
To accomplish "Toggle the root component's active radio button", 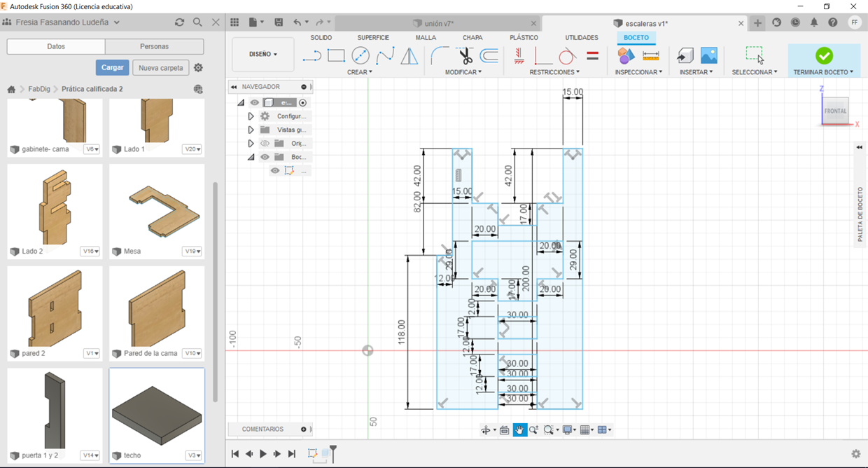I will [303, 103].
